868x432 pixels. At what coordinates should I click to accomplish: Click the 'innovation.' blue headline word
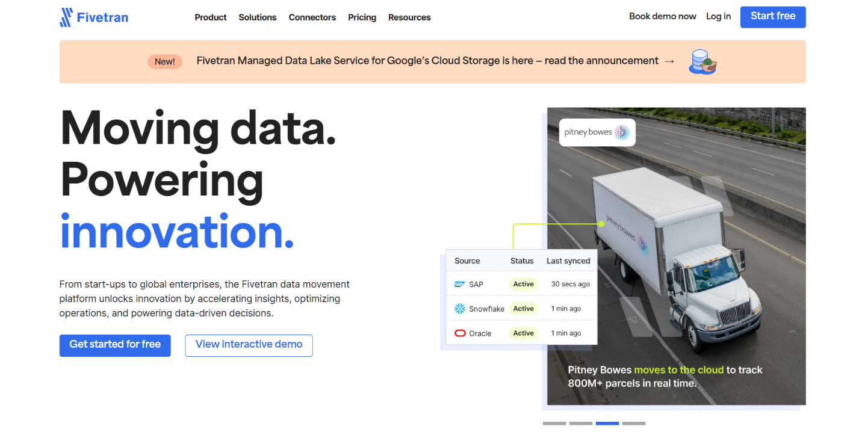pos(177,232)
